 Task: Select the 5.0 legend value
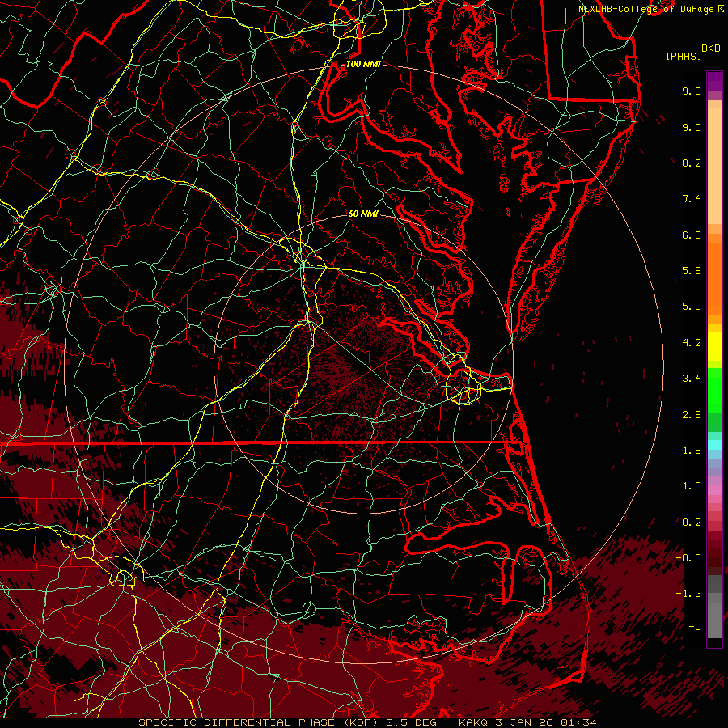[692, 307]
